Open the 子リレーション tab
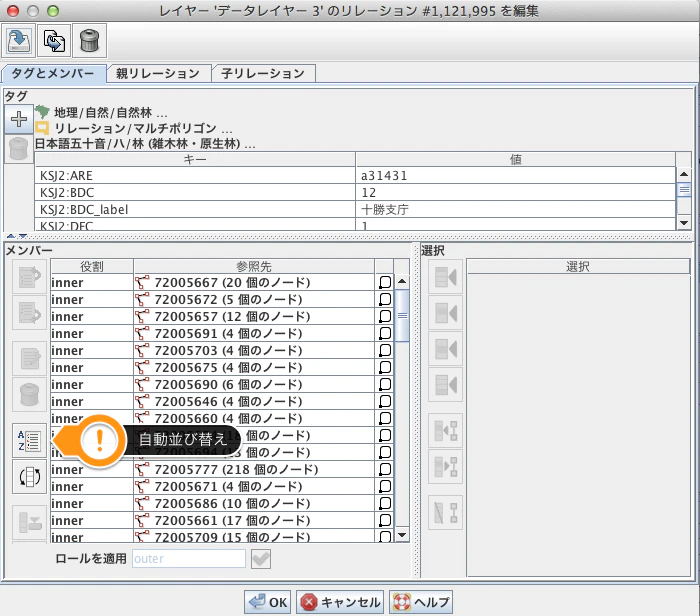The height and width of the screenshot is (616, 700). (x=263, y=73)
